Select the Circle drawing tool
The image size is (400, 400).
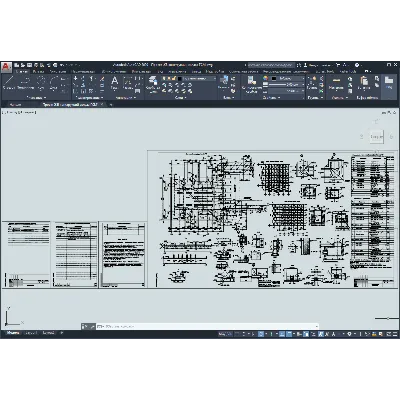(41, 83)
